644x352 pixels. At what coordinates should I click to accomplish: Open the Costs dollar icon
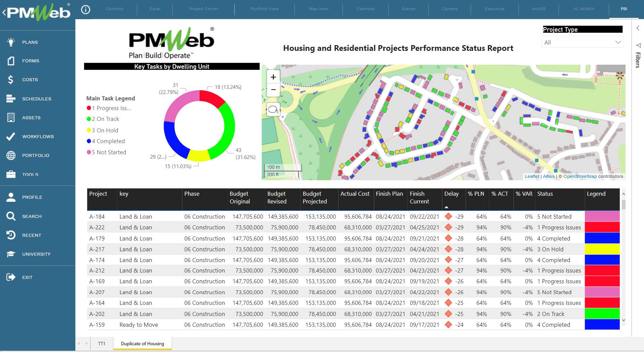pyautogui.click(x=11, y=79)
